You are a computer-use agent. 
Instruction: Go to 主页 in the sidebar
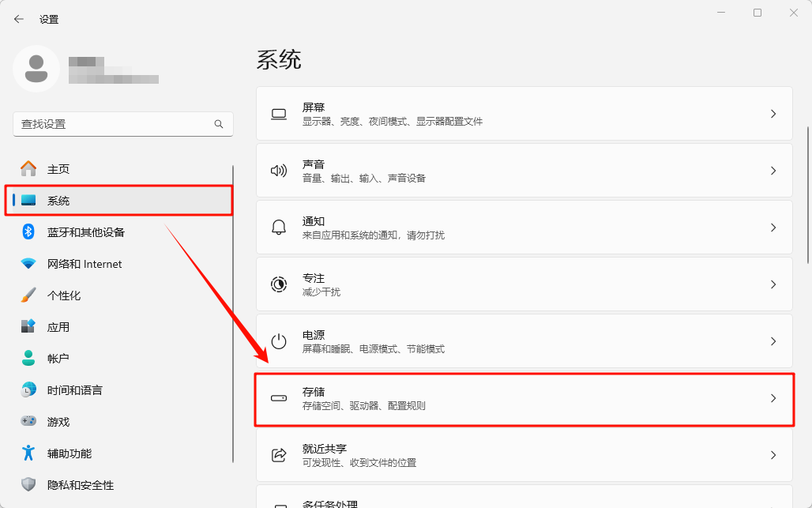pos(58,169)
